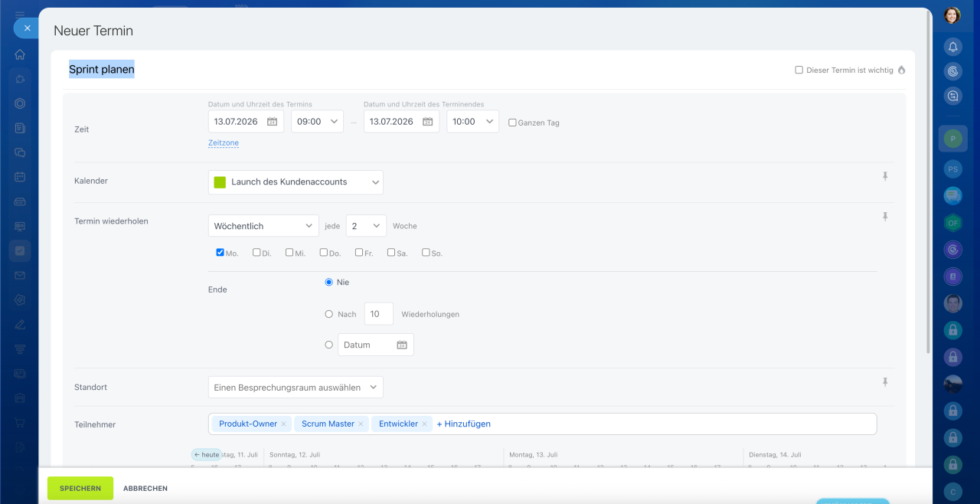The image size is (980, 504).
Task: Check the Do. weekday checkbox
Action: (324, 252)
